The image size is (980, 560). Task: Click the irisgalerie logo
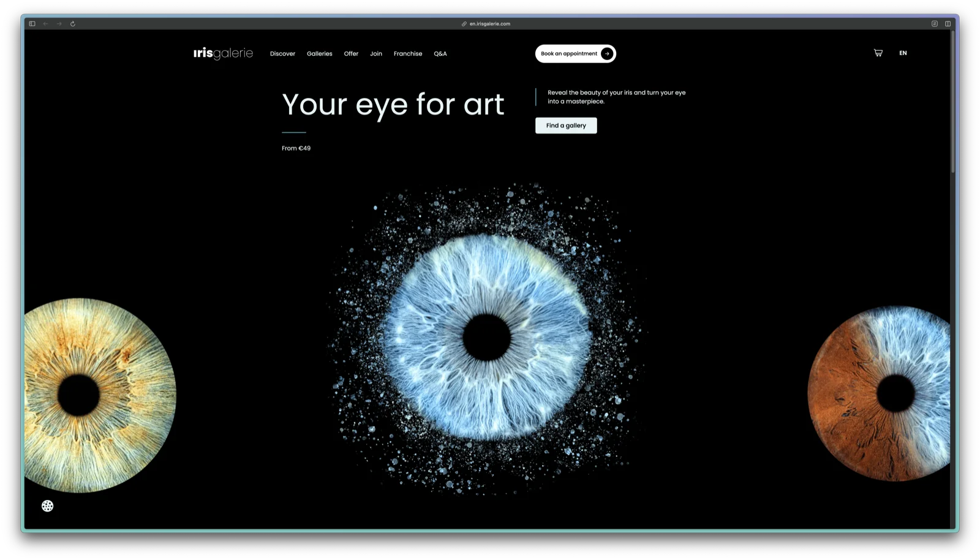(223, 53)
